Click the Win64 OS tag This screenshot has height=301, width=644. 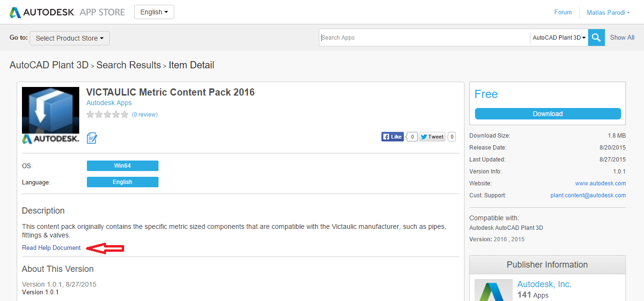coord(122,166)
